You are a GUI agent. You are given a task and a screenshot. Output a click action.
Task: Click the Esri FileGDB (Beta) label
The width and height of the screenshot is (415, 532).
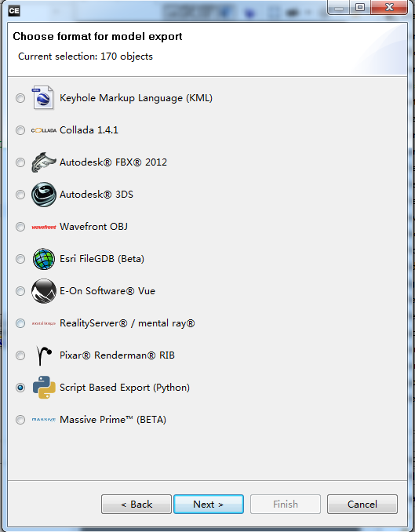point(102,259)
